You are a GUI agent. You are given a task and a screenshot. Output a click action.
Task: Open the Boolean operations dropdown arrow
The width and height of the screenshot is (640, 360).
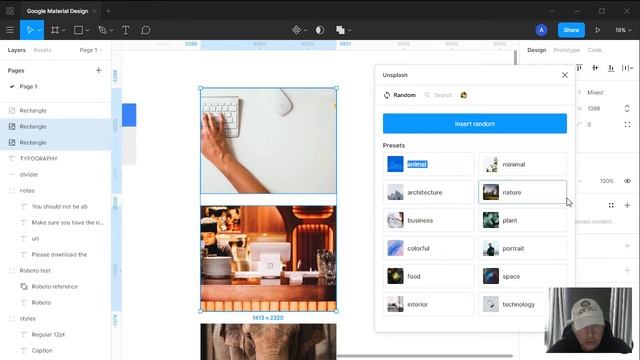coord(349,30)
